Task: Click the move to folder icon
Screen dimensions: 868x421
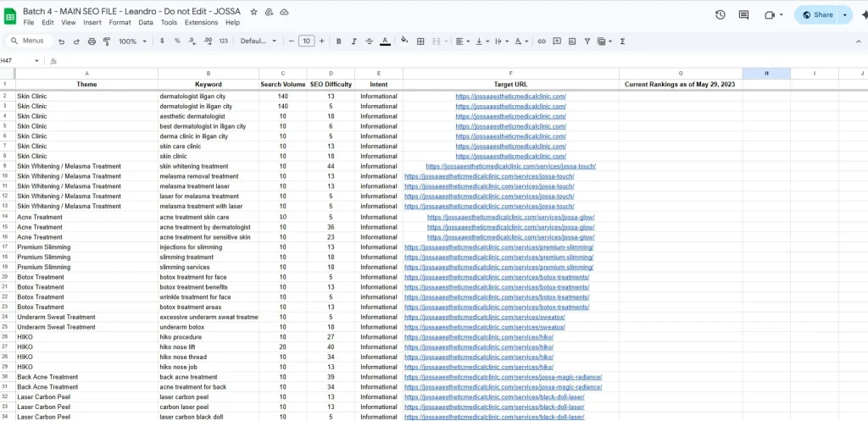Action: pyautogui.click(x=269, y=12)
